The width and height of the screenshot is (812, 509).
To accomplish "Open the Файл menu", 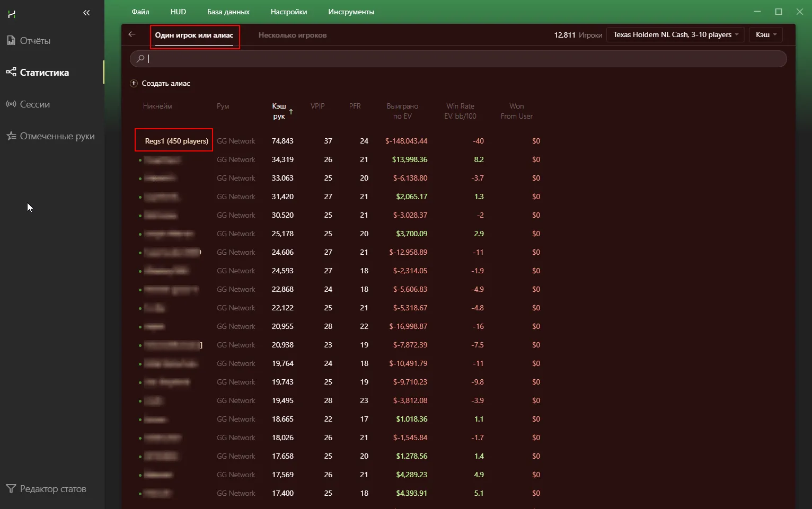I will [x=140, y=12].
